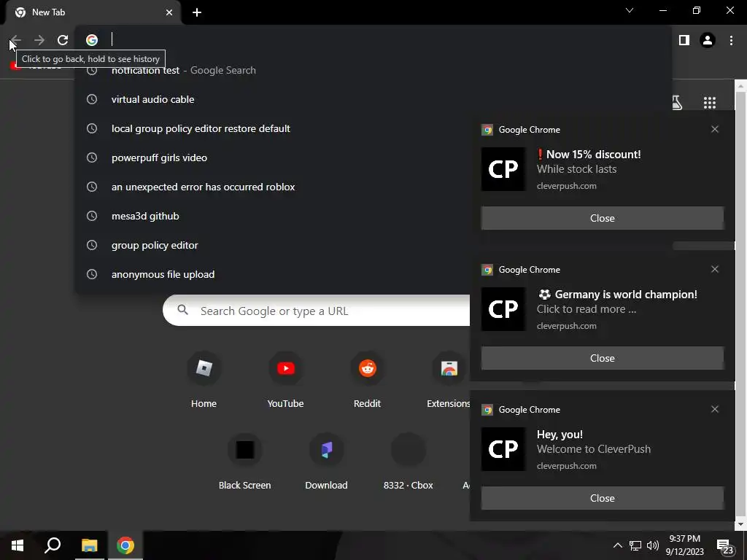This screenshot has height=560, width=747.
Task: Open the volume tray icon
Action: 653,545
